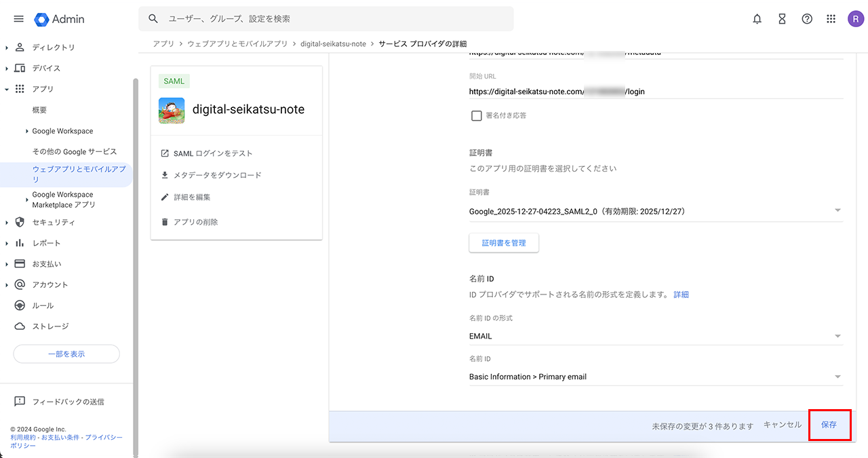The width and height of the screenshot is (868, 458).
Task: Select セキュリティ in the sidebar
Action: point(54,223)
